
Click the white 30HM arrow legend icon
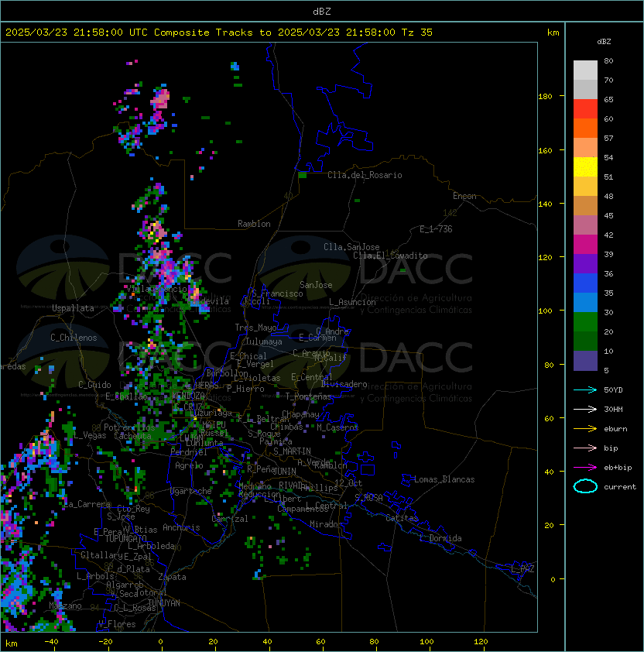(x=585, y=410)
